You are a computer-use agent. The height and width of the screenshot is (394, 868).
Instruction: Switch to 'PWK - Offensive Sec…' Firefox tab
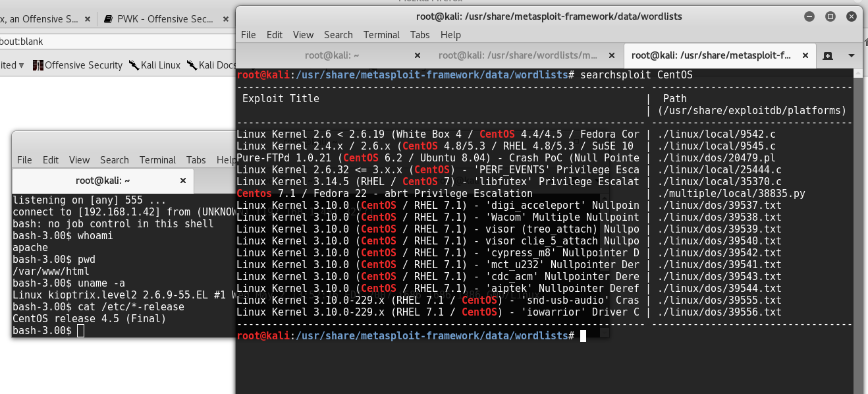[164, 19]
